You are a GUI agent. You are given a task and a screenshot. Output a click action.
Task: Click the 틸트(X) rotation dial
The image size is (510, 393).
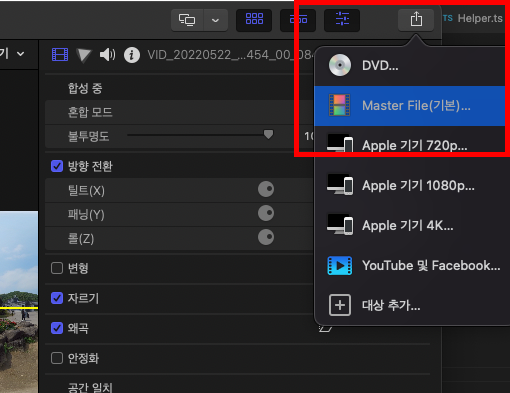coord(266,189)
